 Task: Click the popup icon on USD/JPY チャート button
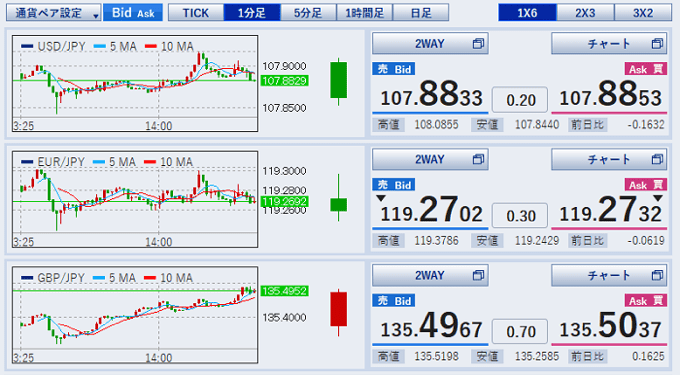(x=657, y=43)
